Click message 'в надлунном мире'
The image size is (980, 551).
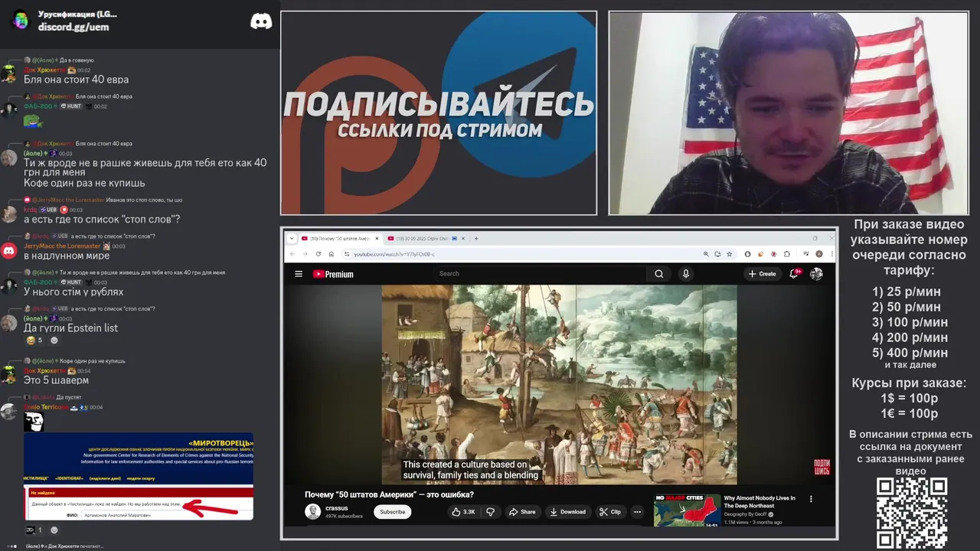[67, 256]
